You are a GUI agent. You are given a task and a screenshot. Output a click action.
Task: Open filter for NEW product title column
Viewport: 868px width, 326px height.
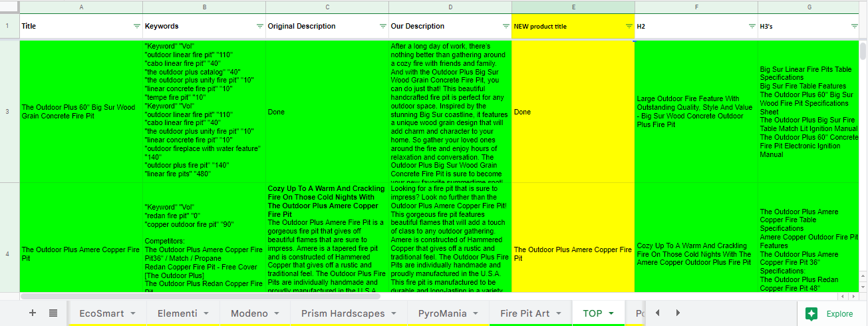click(x=629, y=27)
